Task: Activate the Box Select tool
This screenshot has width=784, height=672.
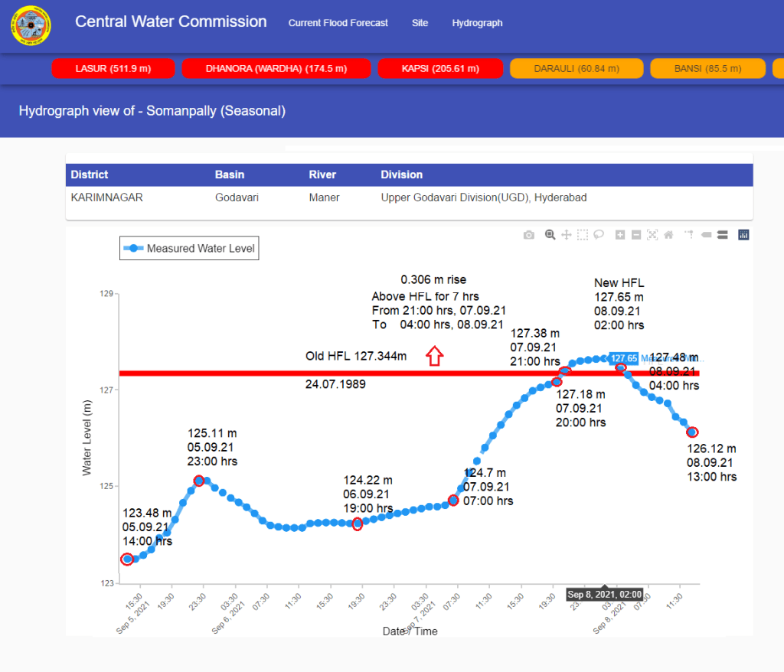Action: (583, 235)
